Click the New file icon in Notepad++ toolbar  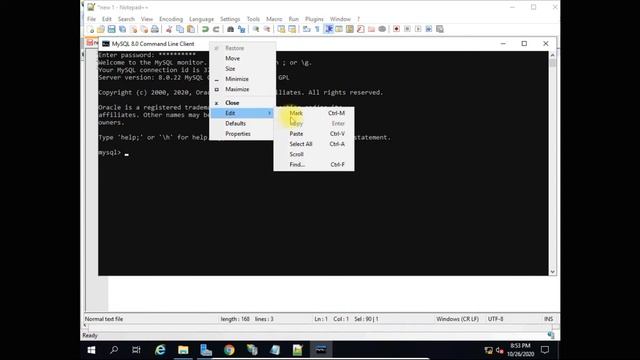click(91, 29)
